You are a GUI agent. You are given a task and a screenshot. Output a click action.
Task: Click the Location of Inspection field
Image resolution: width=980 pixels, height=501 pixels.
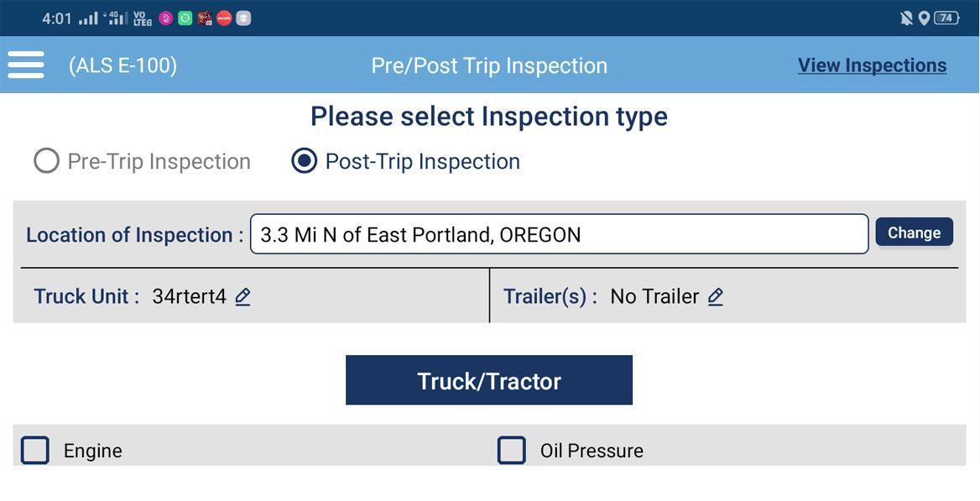(559, 234)
